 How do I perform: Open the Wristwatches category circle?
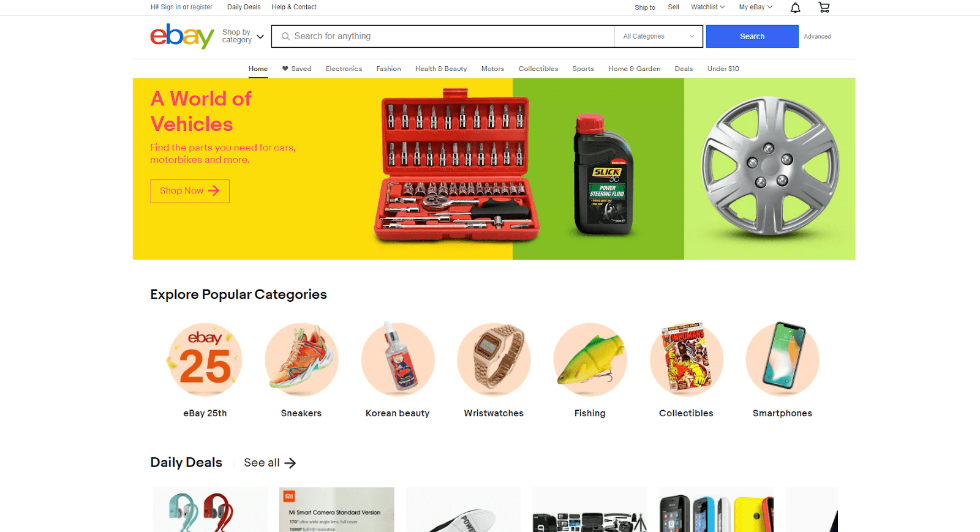(x=494, y=359)
